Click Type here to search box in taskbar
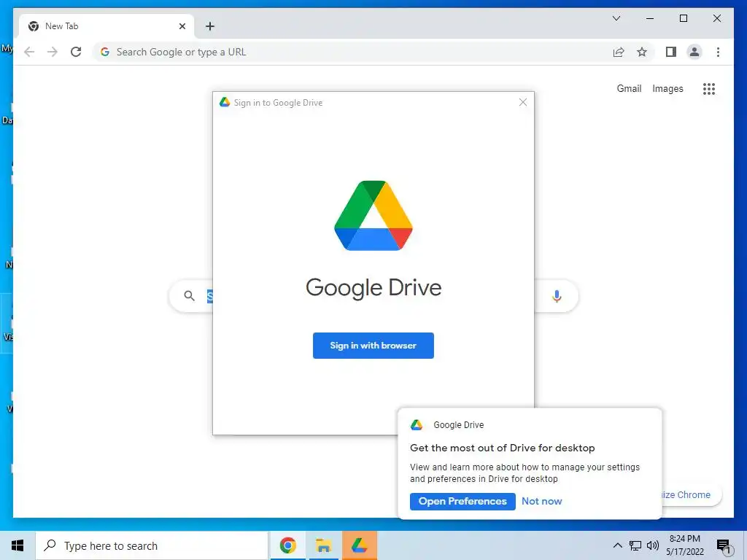The image size is (747, 560). (x=152, y=545)
